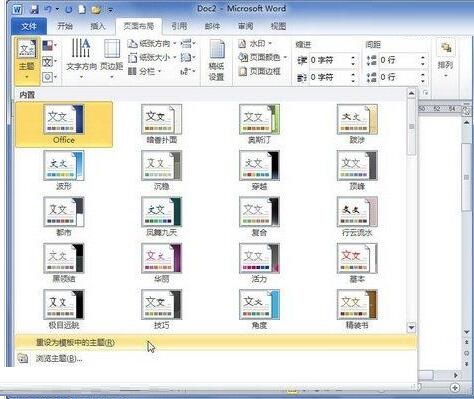474x399 pixels.
Task: Click the 页面边框 page borders icon
Action: point(243,71)
